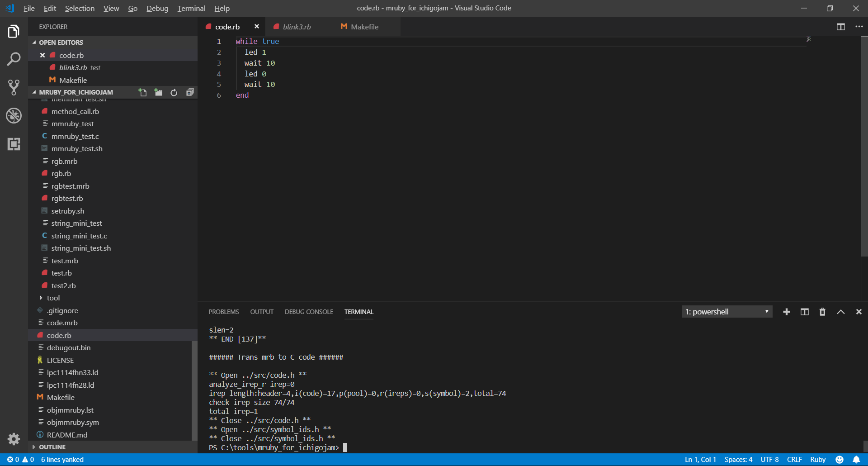Open the Selection menu
868x466 pixels.
click(80, 8)
